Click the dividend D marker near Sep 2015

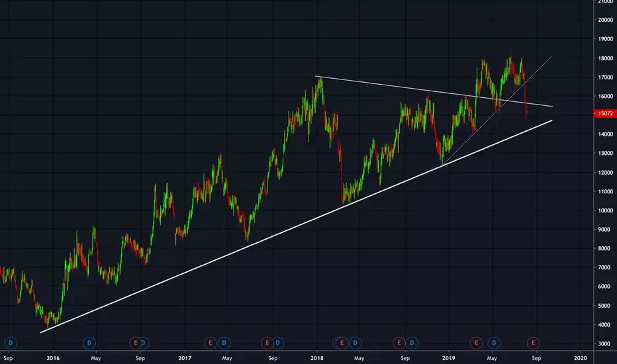pyautogui.click(x=11, y=343)
